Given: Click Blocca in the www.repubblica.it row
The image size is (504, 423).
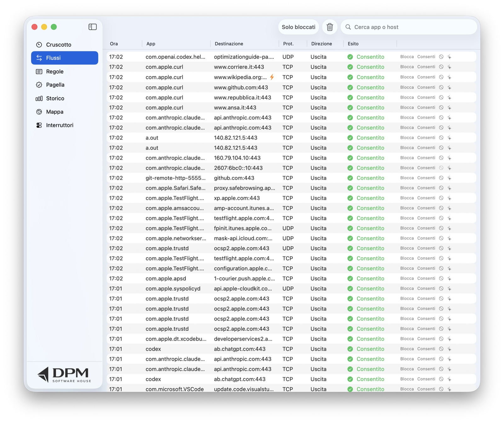Looking at the screenshot, I should click(x=407, y=98).
